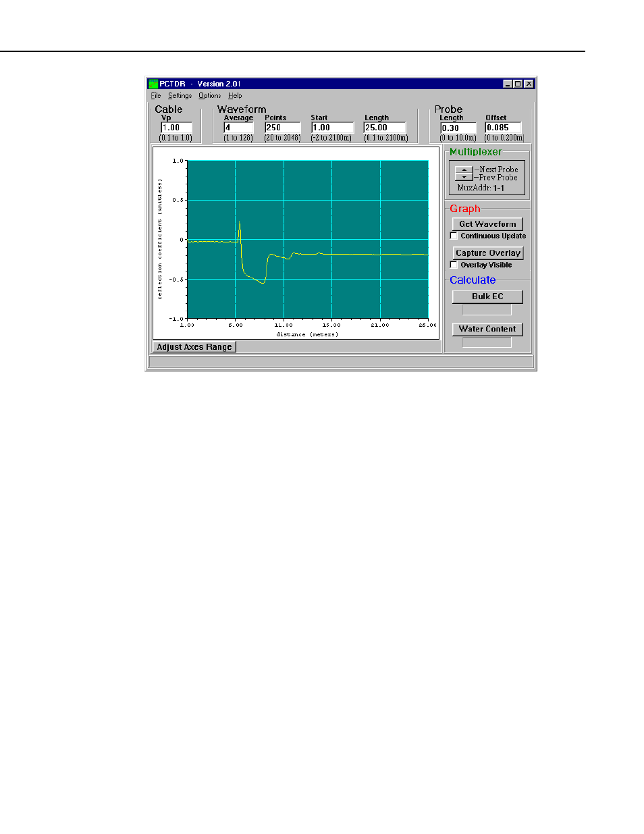Click the Prev Probe down arrow
This screenshot has height=834, width=644.
coord(464,177)
